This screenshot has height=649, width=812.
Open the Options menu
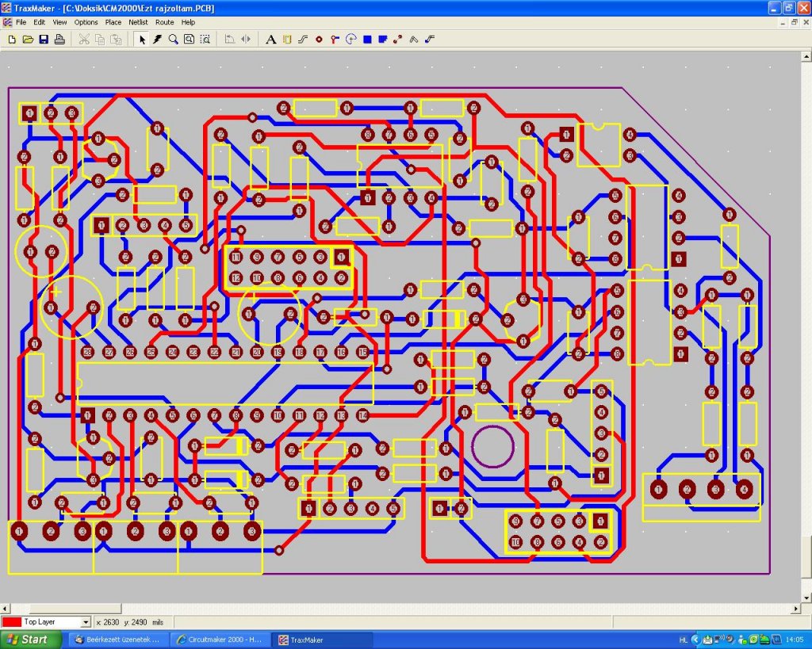[x=86, y=22]
